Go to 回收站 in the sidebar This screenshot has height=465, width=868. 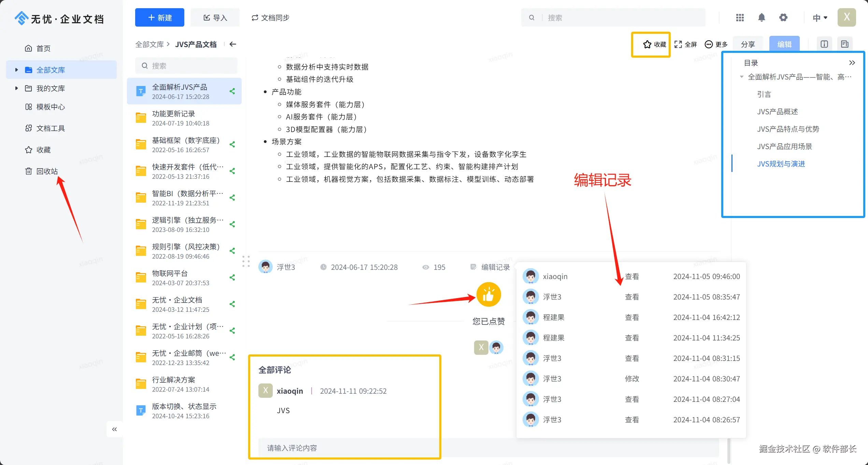(47, 171)
